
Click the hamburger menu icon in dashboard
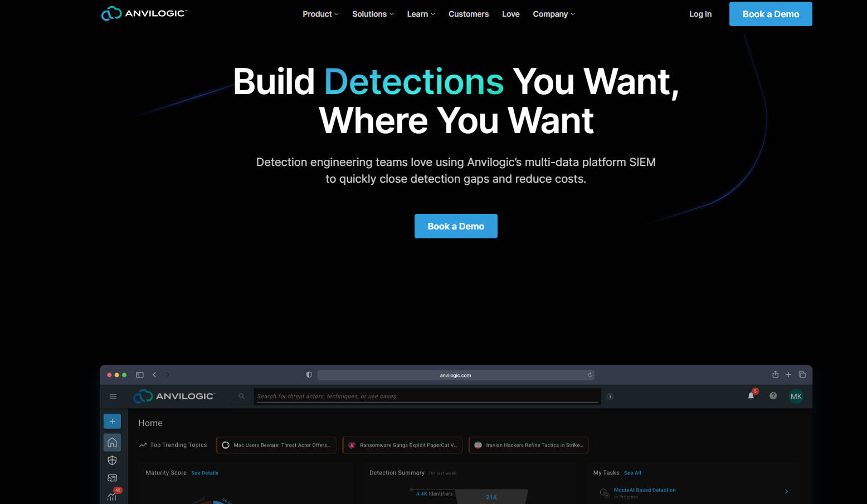click(113, 397)
